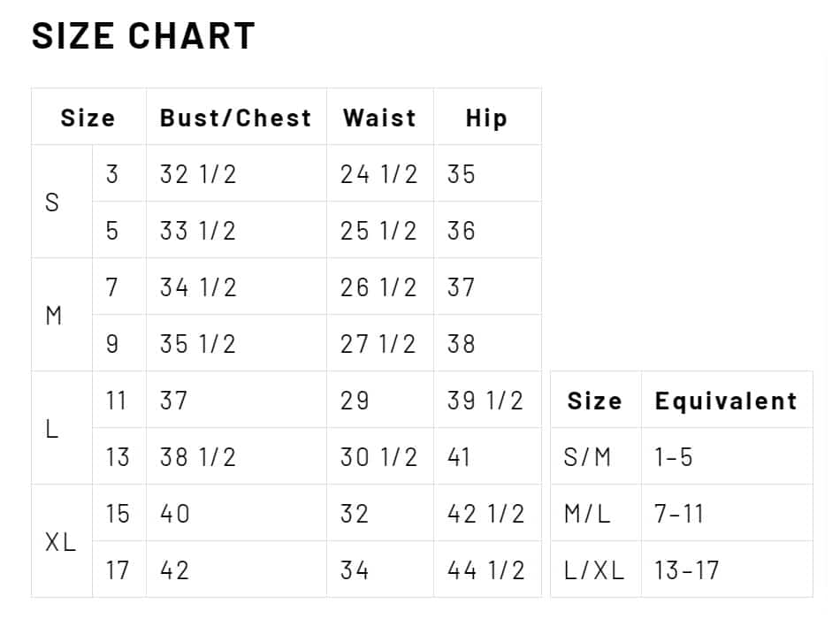This screenshot has height=619, width=840.
Task: Select bust value 32 1/2
Action: click(x=198, y=174)
